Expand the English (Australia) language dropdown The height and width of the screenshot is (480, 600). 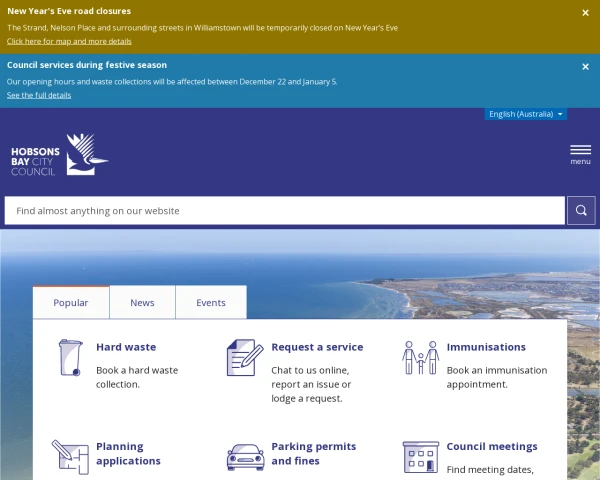526,114
